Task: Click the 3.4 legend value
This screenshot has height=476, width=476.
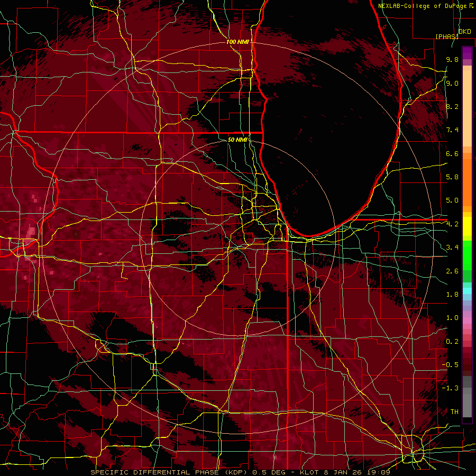Action: 452,248
